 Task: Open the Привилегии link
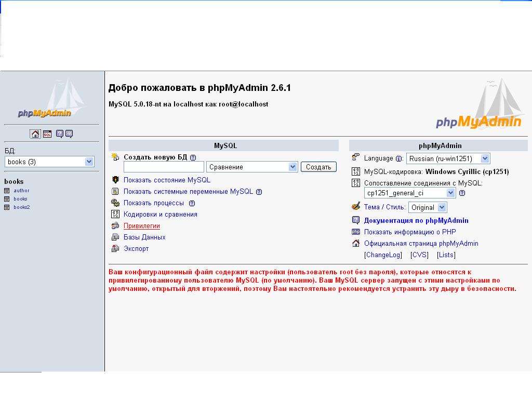coord(142,226)
